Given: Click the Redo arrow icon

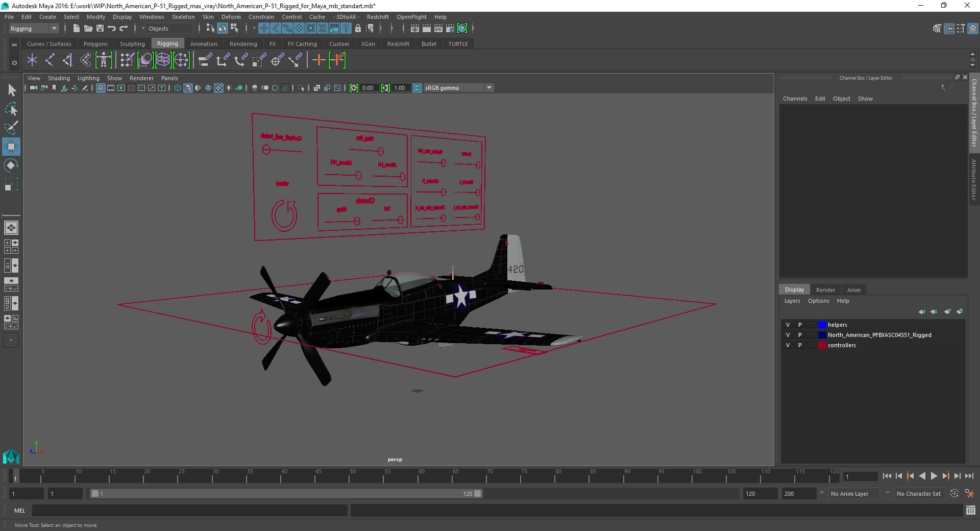Looking at the screenshot, I should 124,29.
